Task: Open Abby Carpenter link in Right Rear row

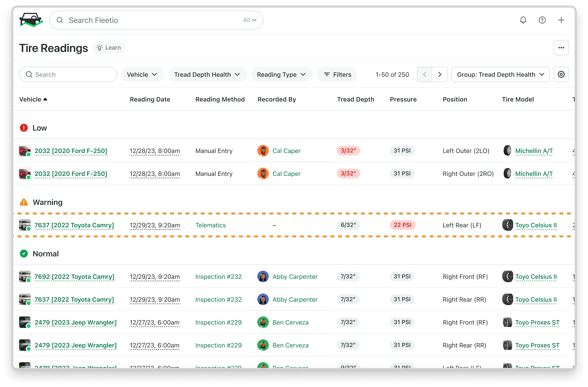Action: pos(295,300)
